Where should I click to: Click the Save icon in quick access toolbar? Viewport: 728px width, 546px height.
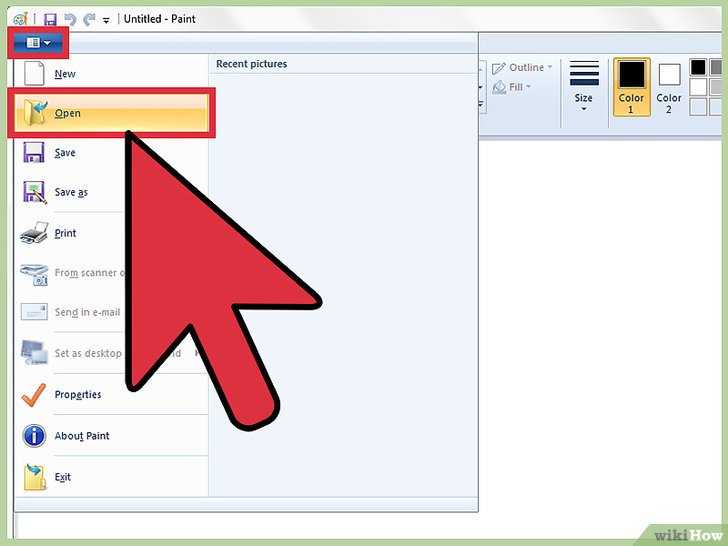(50, 20)
